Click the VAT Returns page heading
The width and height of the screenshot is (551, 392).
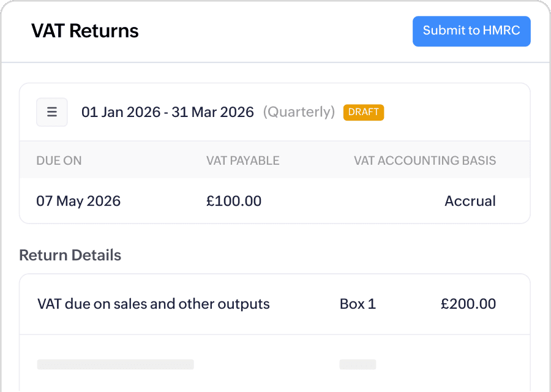(x=85, y=31)
